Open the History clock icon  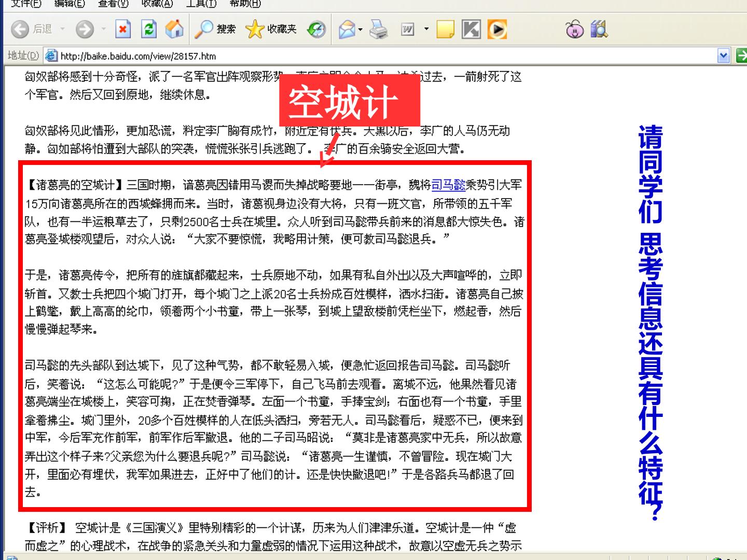click(316, 29)
